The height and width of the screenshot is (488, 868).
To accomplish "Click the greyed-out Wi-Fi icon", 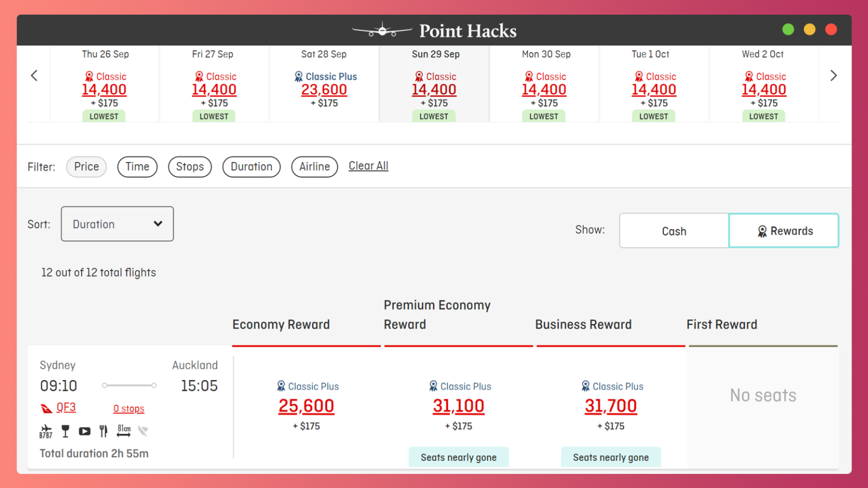I will coord(143,430).
